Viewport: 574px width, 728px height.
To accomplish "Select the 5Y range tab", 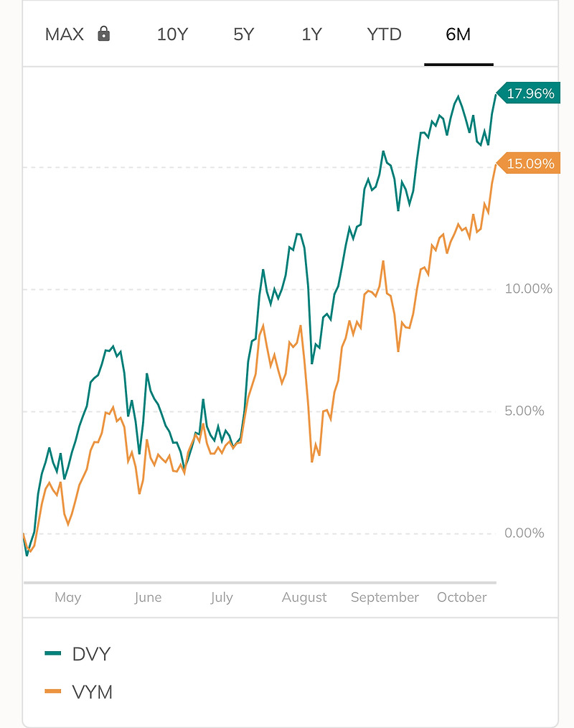I will tap(244, 34).
